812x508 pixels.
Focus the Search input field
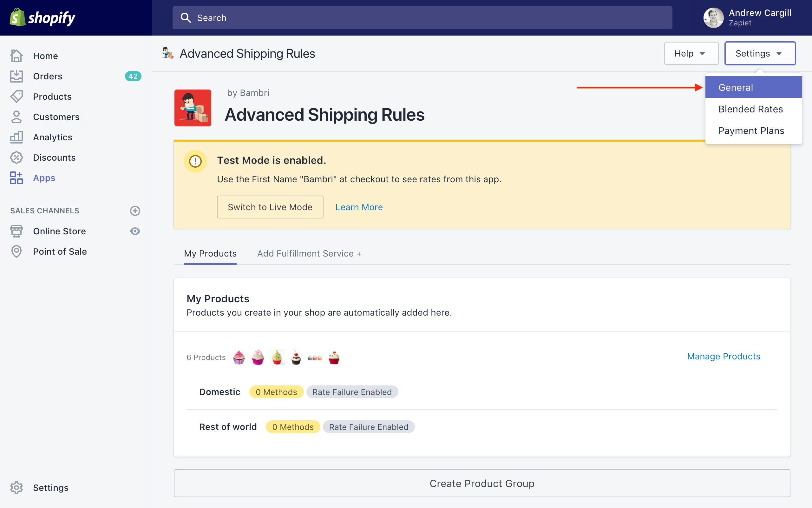tap(422, 18)
